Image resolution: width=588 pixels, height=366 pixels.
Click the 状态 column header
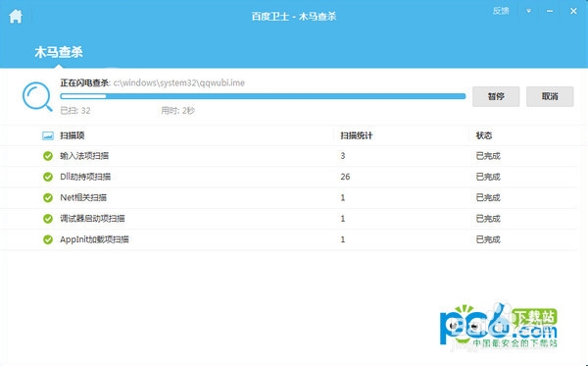click(484, 135)
